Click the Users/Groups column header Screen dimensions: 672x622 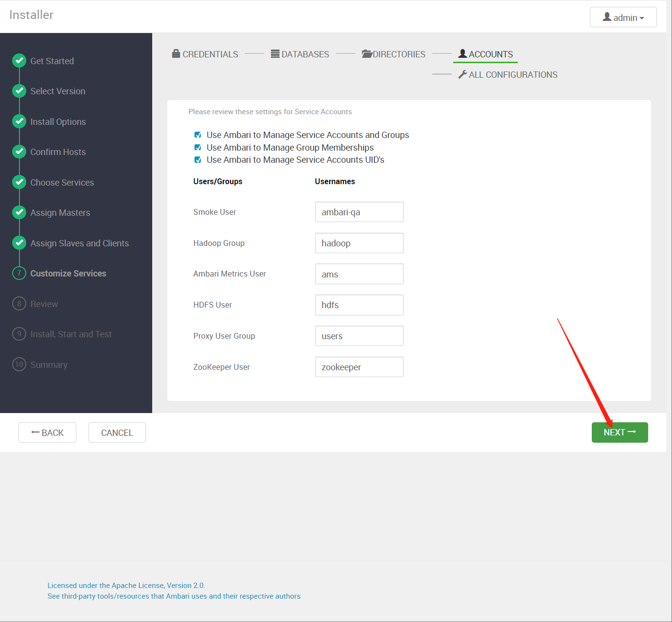[218, 181]
